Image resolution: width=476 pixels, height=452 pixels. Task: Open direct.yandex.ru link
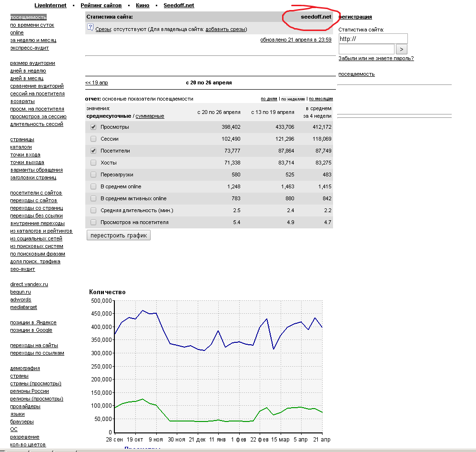pyautogui.click(x=29, y=284)
